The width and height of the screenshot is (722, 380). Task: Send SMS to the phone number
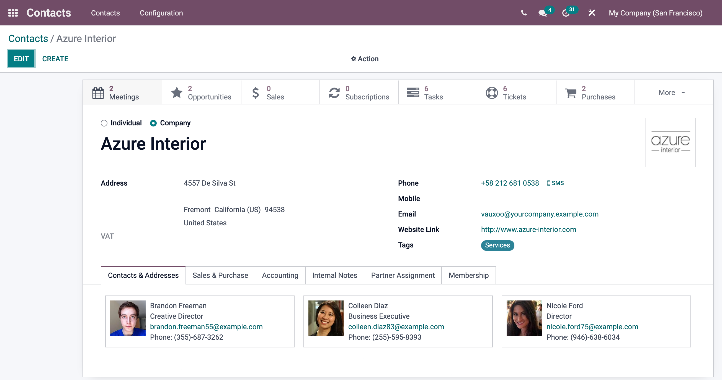coord(555,183)
